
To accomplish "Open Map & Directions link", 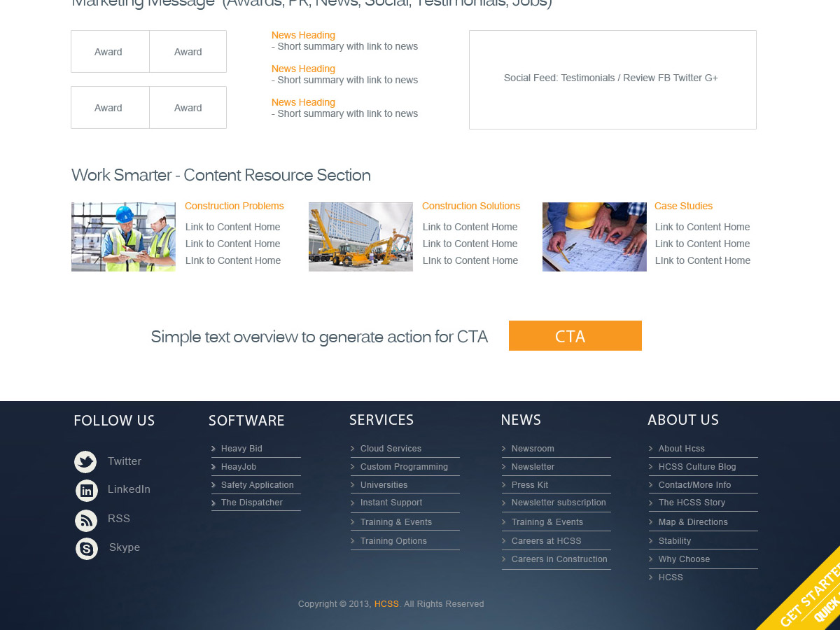I will [693, 522].
